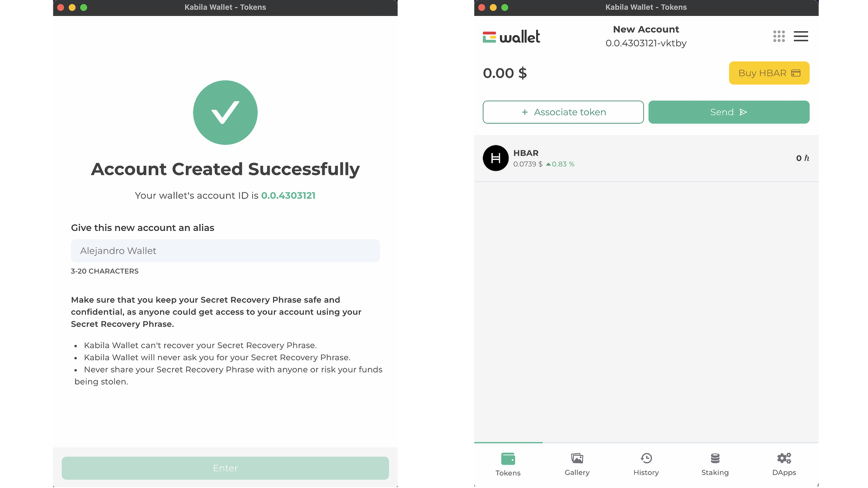The width and height of the screenshot is (868, 488).
Task: Open the History tab
Action: click(x=646, y=465)
